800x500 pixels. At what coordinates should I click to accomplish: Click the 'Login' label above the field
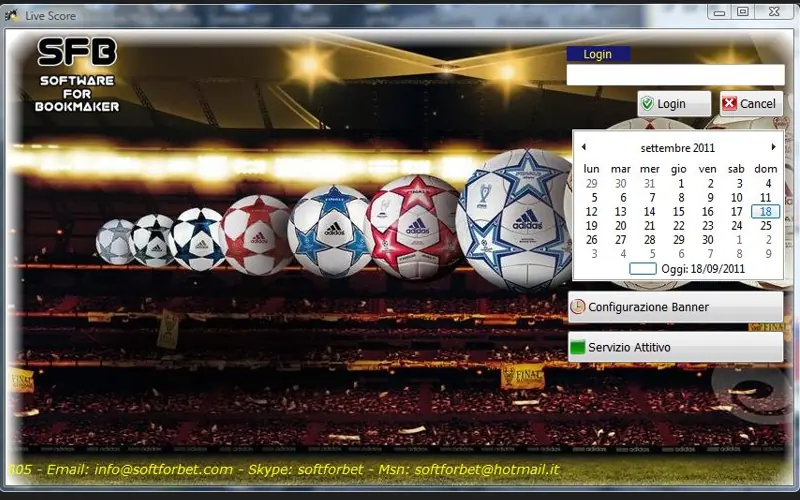click(597, 54)
